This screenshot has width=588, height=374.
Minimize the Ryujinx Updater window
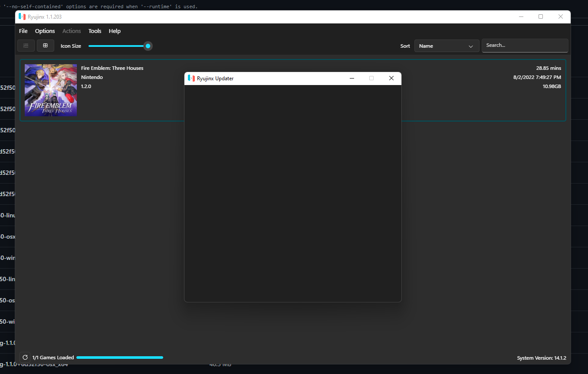pyautogui.click(x=352, y=78)
